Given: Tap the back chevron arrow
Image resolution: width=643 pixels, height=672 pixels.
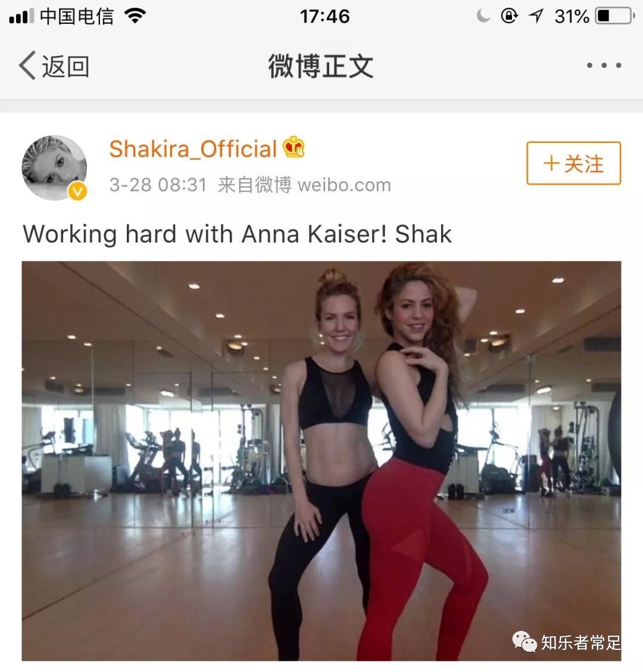Looking at the screenshot, I should click(27, 66).
